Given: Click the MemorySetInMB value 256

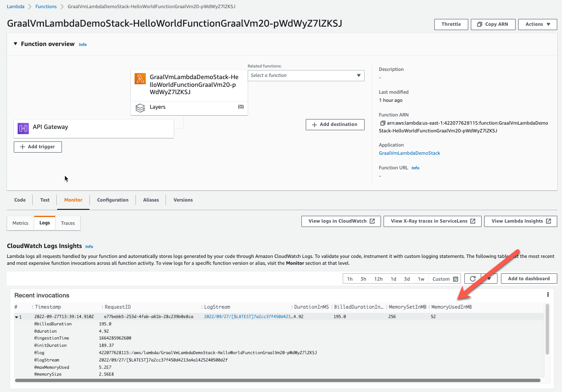Looking at the screenshot, I should tap(393, 317).
